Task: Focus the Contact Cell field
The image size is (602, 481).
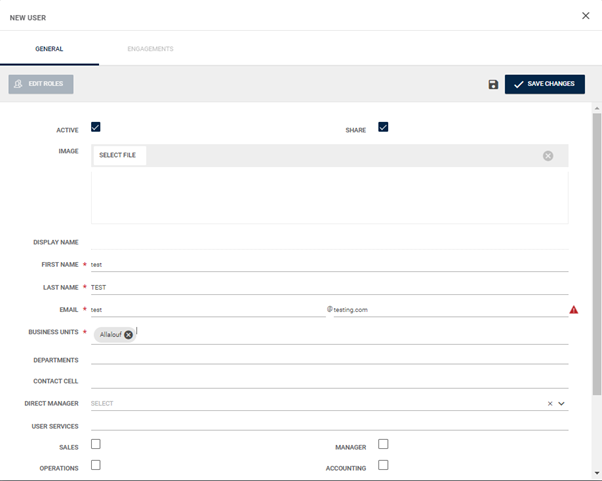Action: tap(329, 381)
